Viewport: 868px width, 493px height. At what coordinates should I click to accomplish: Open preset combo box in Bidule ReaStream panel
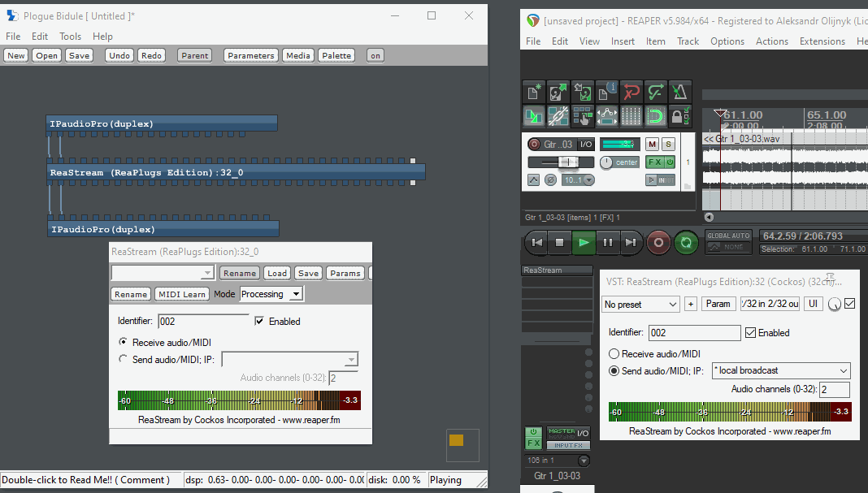pos(163,273)
